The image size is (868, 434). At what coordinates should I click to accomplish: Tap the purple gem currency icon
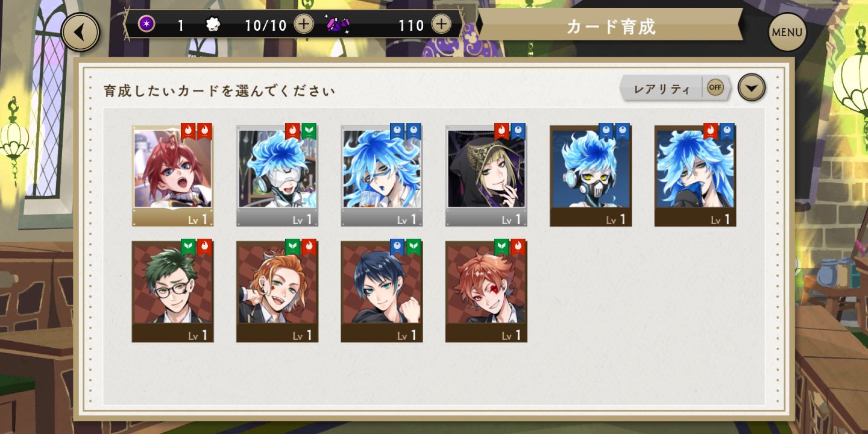[x=338, y=24]
